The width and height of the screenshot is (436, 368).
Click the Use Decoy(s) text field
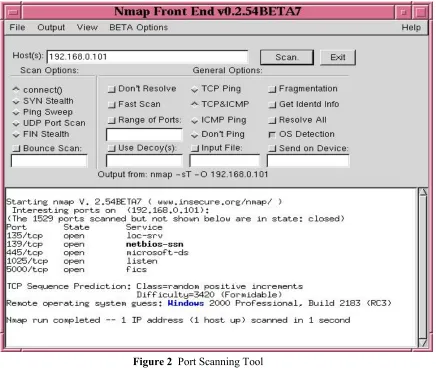144,161
